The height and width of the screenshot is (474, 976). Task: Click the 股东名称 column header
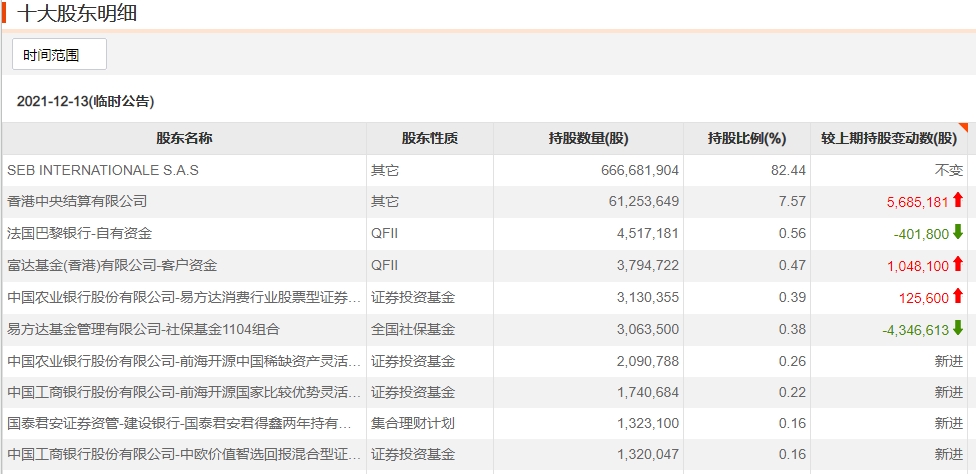(x=184, y=139)
